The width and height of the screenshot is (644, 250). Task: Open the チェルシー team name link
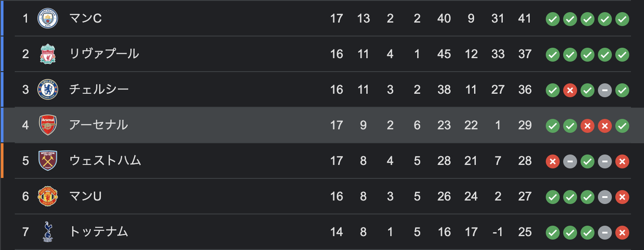(99, 89)
